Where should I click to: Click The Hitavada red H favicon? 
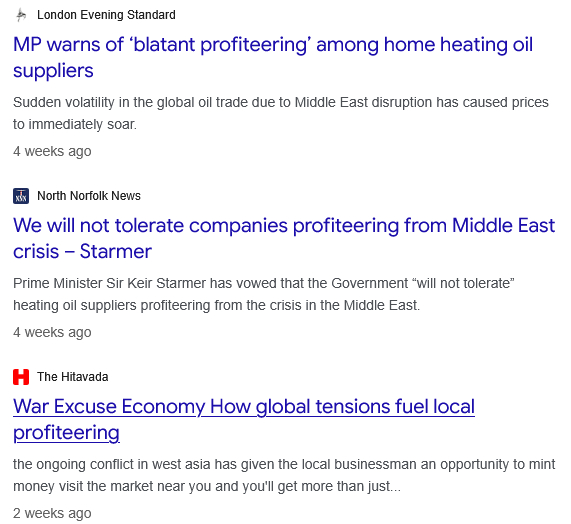coord(21,377)
